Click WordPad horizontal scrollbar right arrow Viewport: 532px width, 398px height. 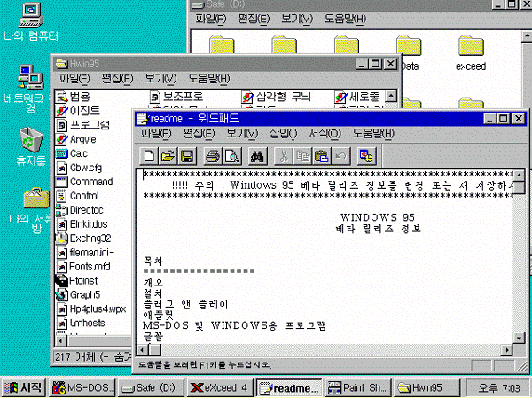coord(507,349)
